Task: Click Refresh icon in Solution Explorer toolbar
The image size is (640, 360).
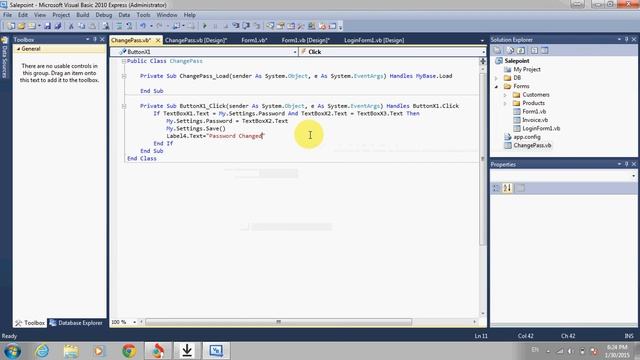Action: pyautogui.click(x=521, y=50)
